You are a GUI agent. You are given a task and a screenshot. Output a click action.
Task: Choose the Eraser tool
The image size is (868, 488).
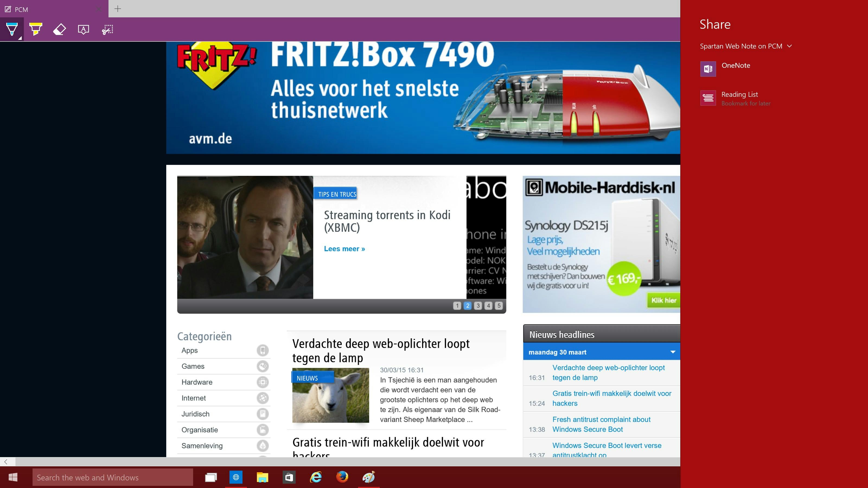pos(59,29)
